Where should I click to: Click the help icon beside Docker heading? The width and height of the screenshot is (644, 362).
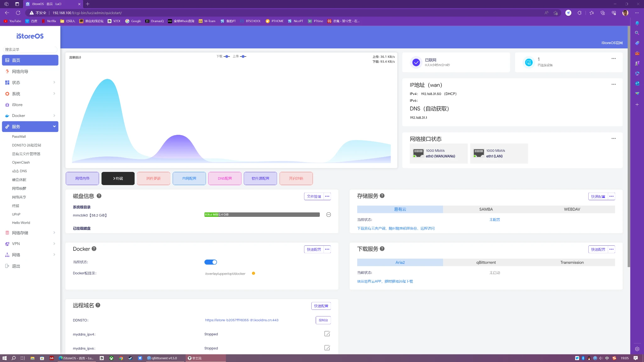tap(94, 249)
